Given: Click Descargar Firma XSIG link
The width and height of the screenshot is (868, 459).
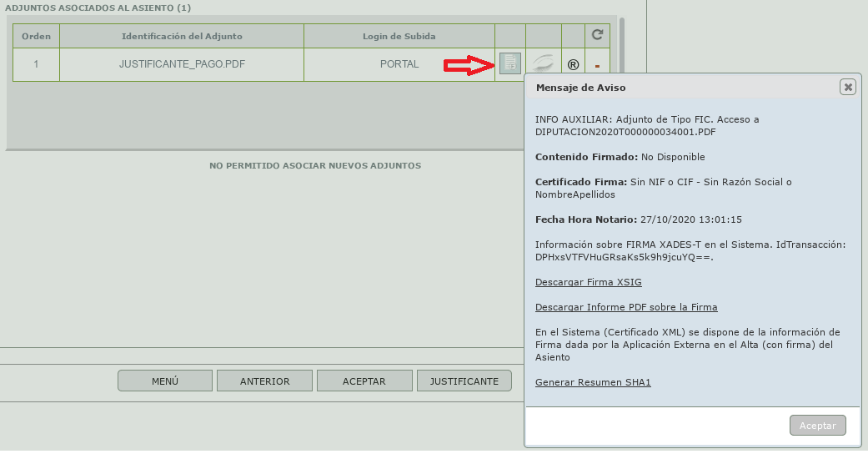Looking at the screenshot, I should (x=589, y=282).
